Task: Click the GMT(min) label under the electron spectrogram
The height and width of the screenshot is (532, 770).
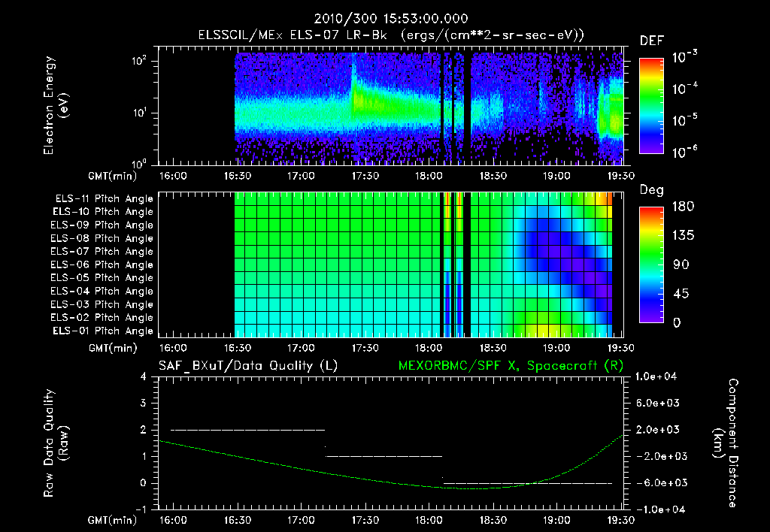Action: tap(113, 176)
